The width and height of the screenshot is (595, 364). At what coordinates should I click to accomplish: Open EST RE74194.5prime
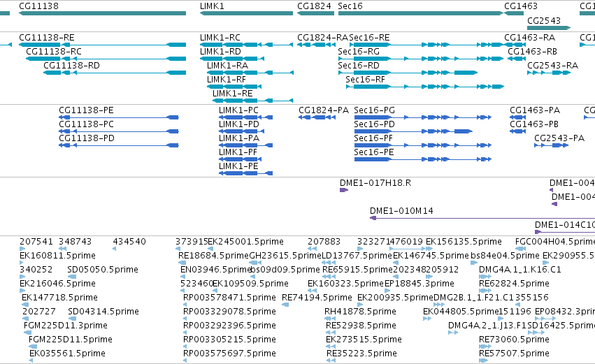[317, 298]
